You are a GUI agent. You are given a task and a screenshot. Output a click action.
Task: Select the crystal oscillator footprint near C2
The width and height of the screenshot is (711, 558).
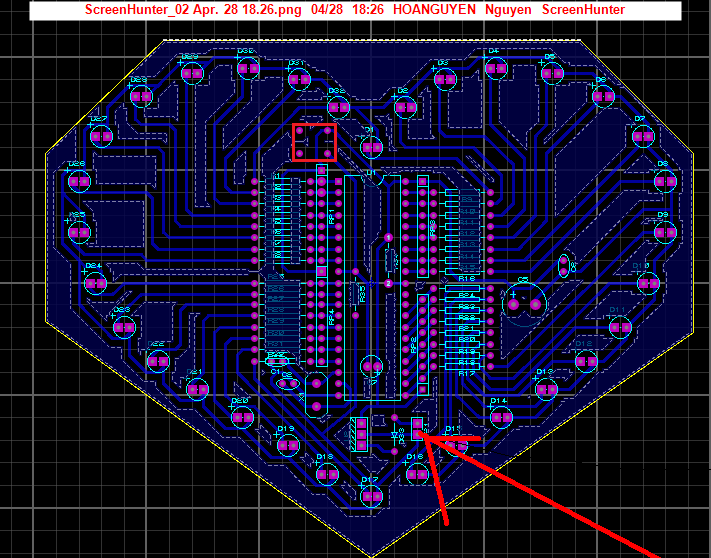click(x=317, y=395)
